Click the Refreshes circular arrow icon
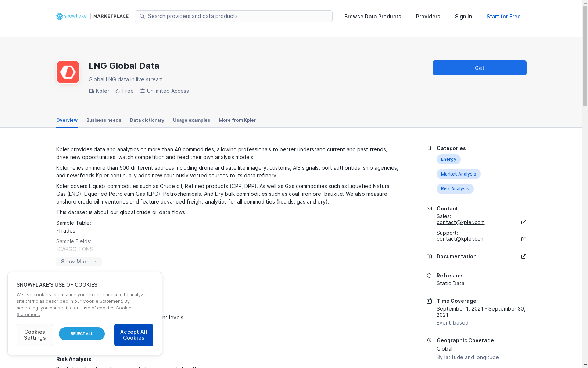 (429, 276)
